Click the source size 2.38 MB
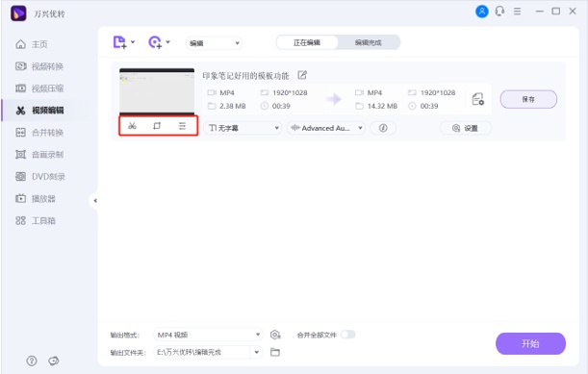The width and height of the screenshot is (588, 374). tap(233, 106)
